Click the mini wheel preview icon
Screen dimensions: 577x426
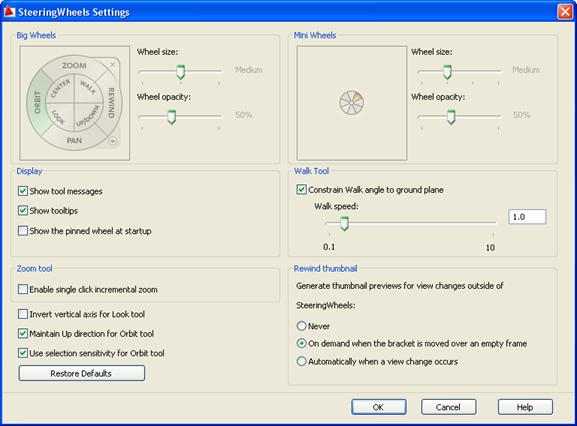pos(351,103)
